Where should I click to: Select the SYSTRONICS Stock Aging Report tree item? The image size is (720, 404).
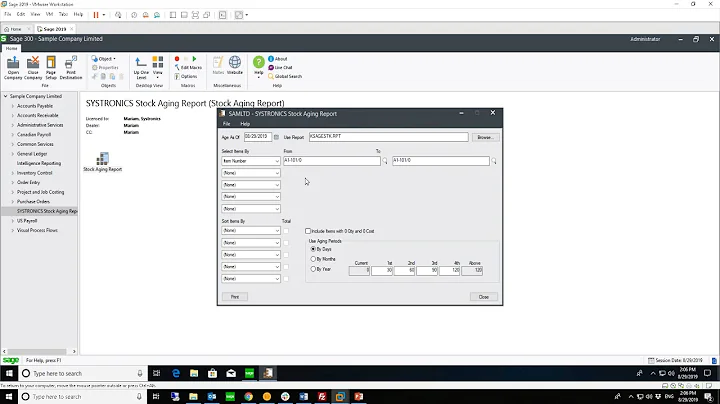tap(47, 211)
